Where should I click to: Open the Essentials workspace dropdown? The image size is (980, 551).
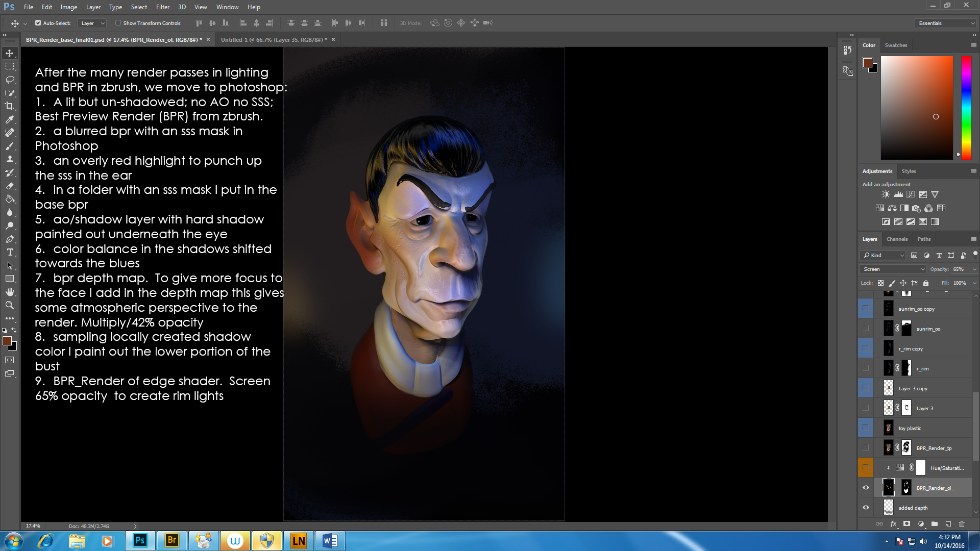946,23
